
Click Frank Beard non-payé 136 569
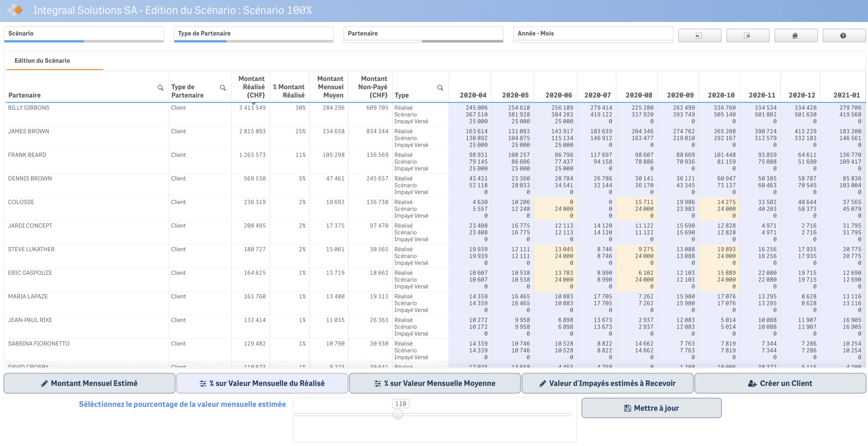(377, 155)
